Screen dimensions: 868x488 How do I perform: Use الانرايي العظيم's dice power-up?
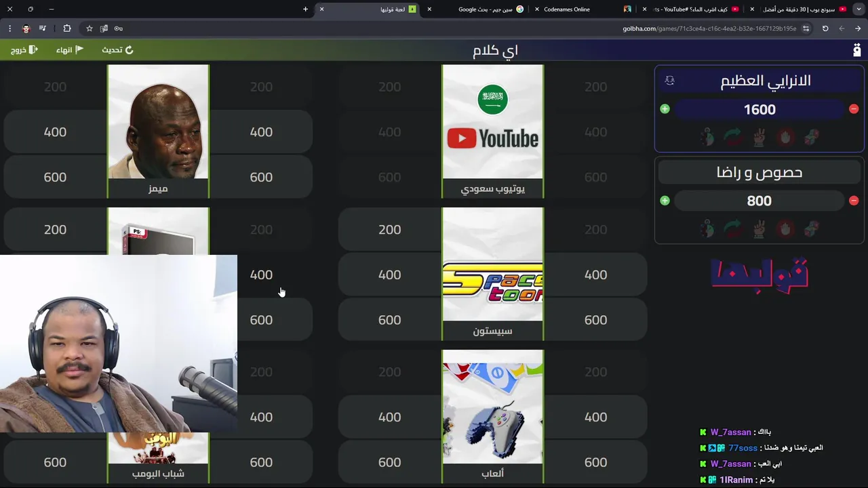click(812, 137)
